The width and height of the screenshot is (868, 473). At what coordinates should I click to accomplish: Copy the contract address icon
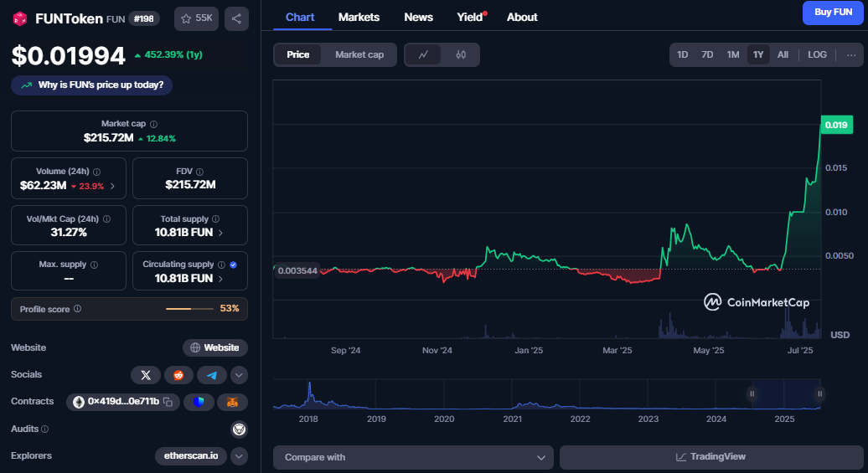click(x=168, y=402)
